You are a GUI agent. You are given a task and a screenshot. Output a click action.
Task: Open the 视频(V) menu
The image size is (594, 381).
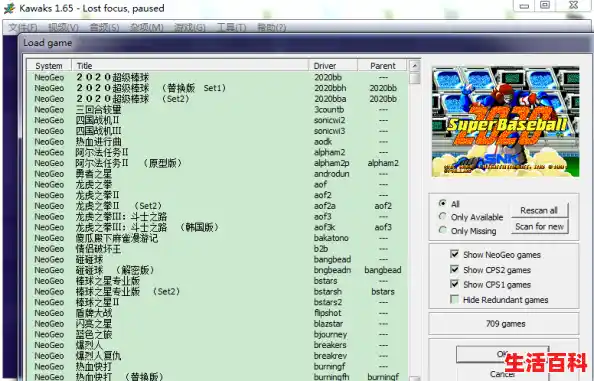[x=63, y=27]
